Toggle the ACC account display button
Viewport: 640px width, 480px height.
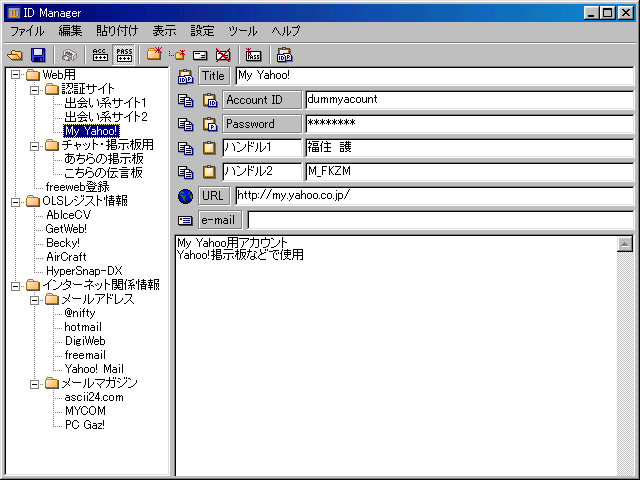(x=100, y=55)
